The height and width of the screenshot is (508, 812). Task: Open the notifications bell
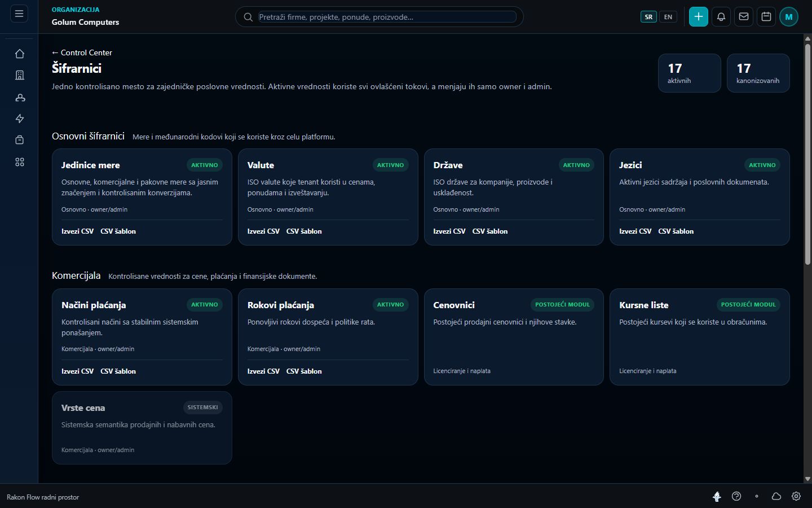tap(721, 16)
